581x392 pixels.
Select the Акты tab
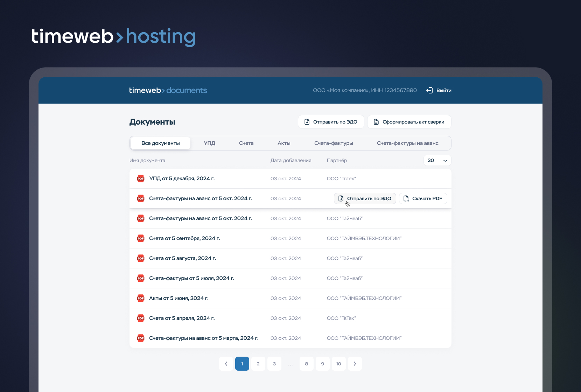point(284,143)
